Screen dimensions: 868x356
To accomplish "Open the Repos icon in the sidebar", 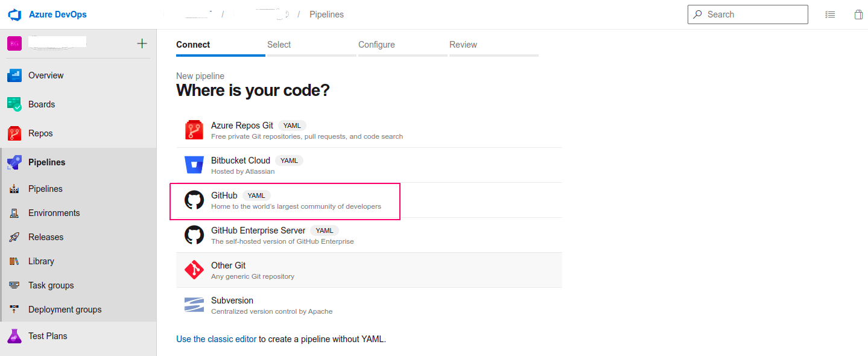I will point(14,133).
